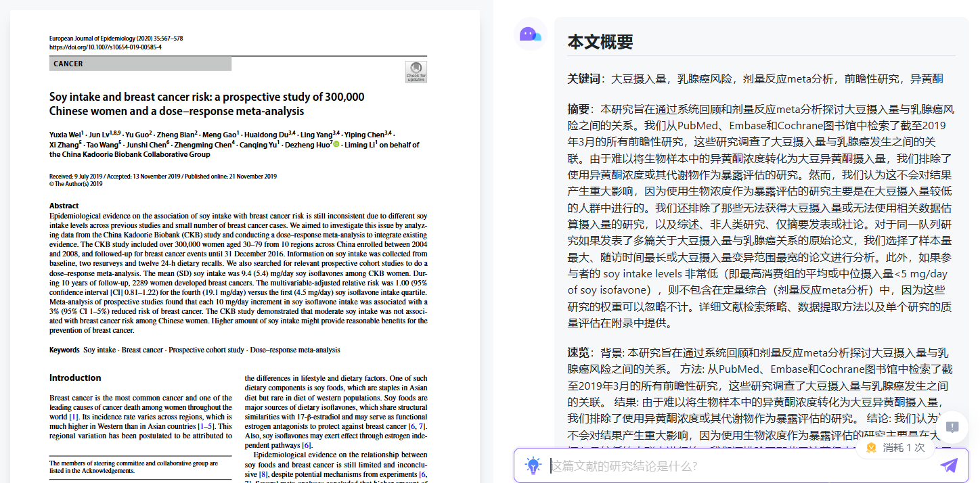
Task: Click the '消耗 1 次' usage badge
Action: [x=895, y=448]
